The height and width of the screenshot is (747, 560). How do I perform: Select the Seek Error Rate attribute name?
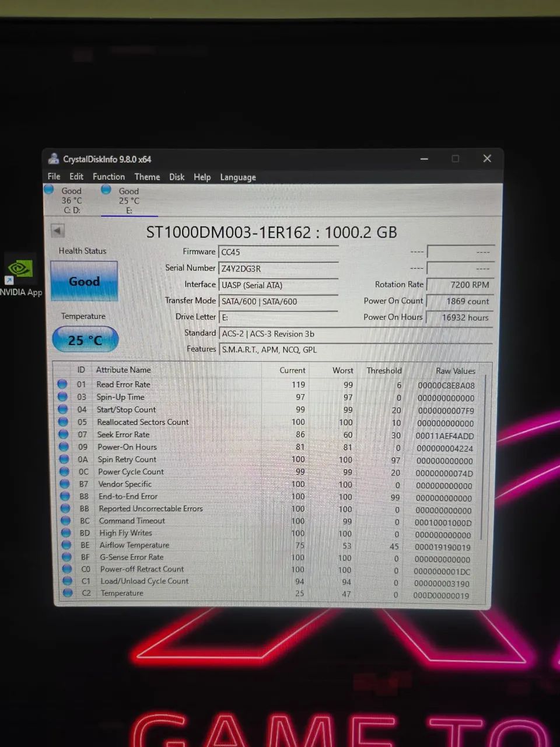123,435
